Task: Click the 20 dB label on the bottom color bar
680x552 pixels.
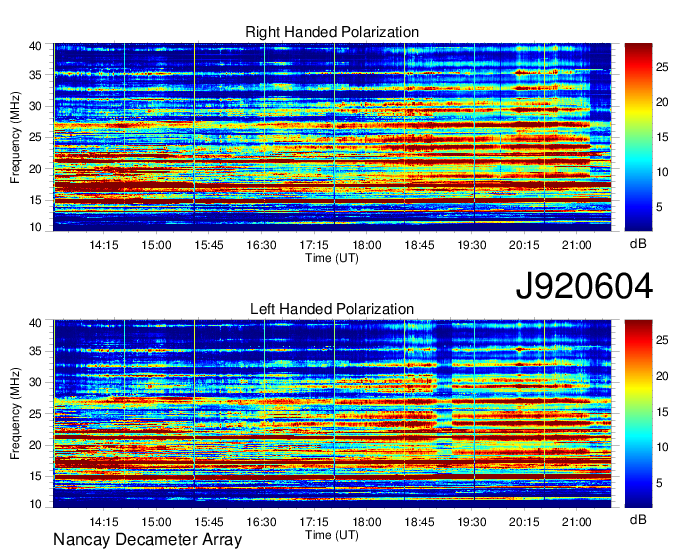Action: click(x=662, y=376)
